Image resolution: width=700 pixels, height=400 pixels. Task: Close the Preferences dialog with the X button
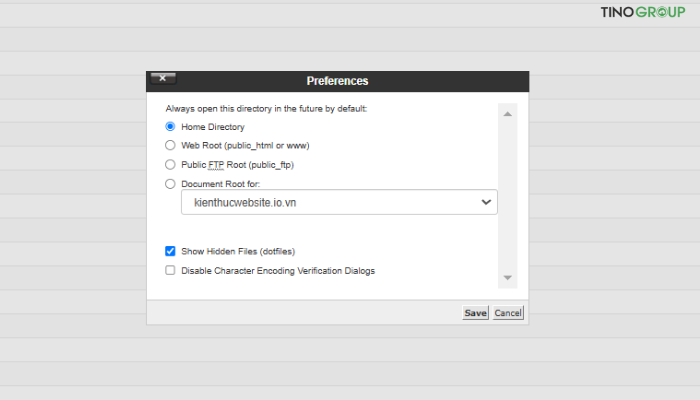pos(163,79)
